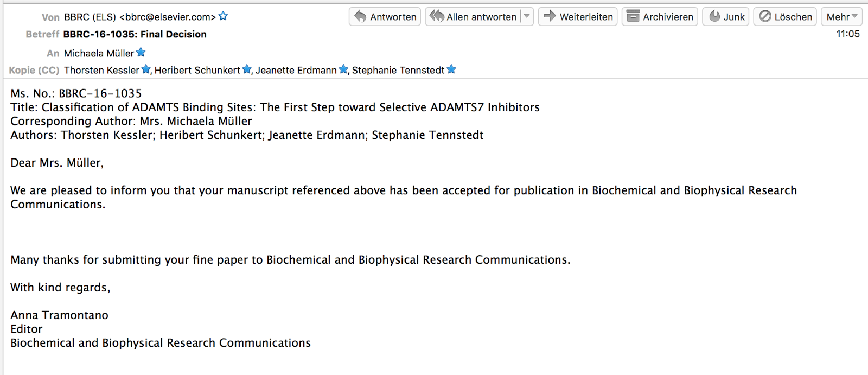
Task: Delete the email with Löschen
Action: pyautogui.click(x=785, y=17)
